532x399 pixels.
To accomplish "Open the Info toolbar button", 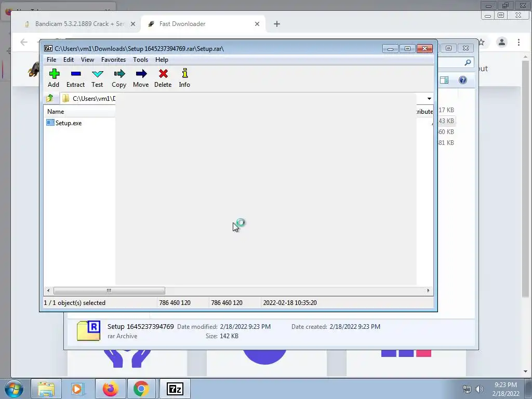I will click(184, 78).
